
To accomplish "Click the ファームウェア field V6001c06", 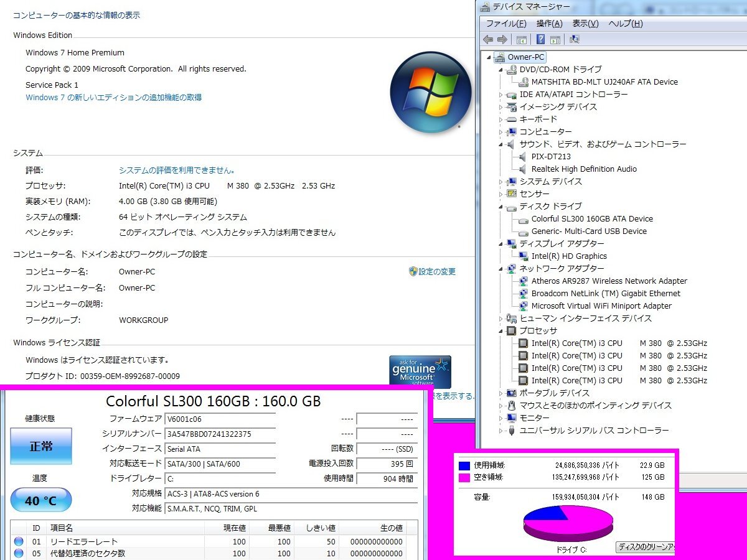I will point(220,419).
